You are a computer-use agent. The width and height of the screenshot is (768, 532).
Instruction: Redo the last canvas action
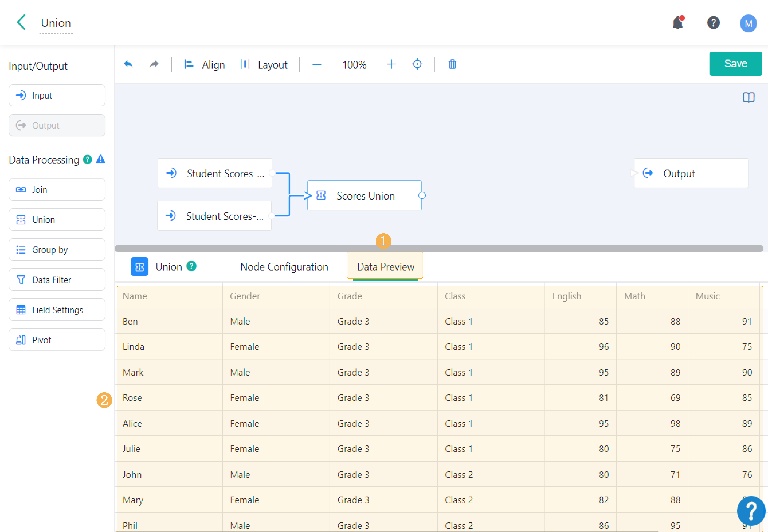pyautogui.click(x=154, y=64)
